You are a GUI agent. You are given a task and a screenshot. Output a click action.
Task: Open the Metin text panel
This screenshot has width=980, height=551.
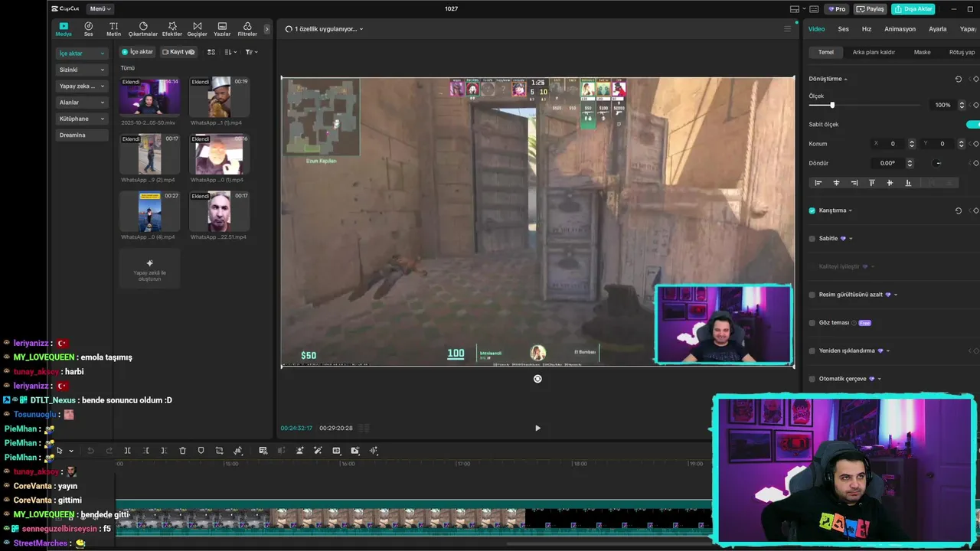(x=113, y=29)
